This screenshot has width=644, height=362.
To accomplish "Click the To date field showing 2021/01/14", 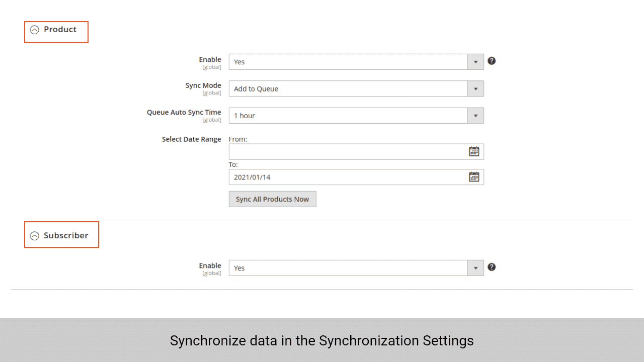I will coord(347,176).
